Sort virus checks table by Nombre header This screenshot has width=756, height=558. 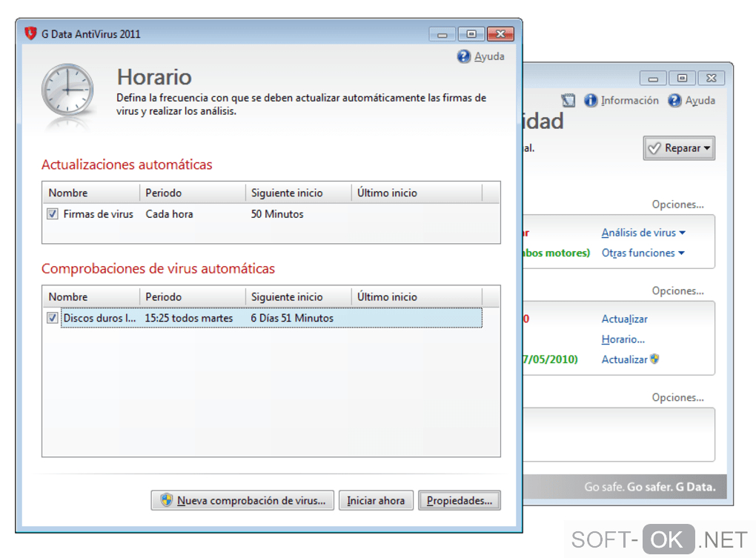click(x=91, y=297)
